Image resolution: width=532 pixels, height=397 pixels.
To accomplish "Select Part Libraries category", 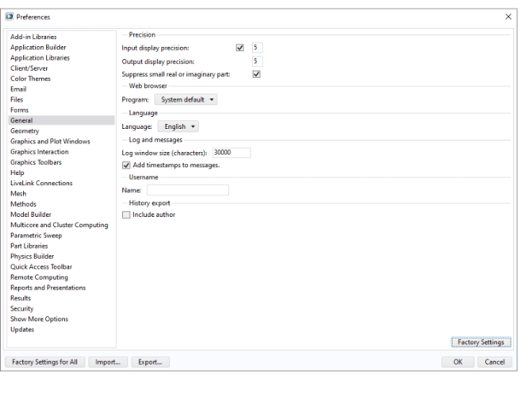I will pos(61,246).
